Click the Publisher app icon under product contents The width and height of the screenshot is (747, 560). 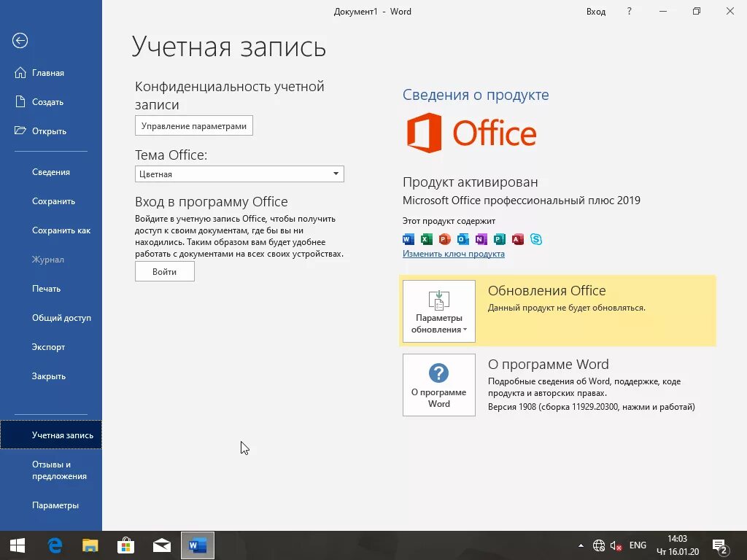pyautogui.click(x=499, y=239)
